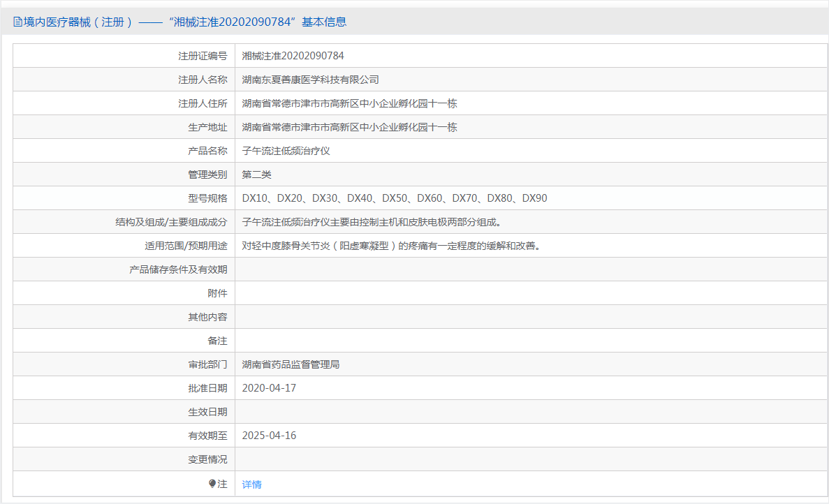This screenshot has width=829, height=504.
Task: Click the document icon in the page header
Action: [x=17, y=22]
